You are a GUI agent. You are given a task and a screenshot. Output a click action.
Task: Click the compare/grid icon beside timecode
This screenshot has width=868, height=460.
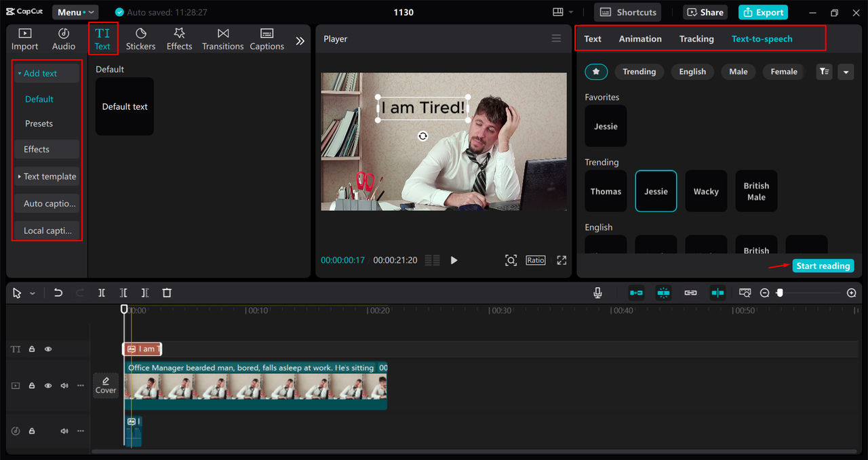click(432, 260)
